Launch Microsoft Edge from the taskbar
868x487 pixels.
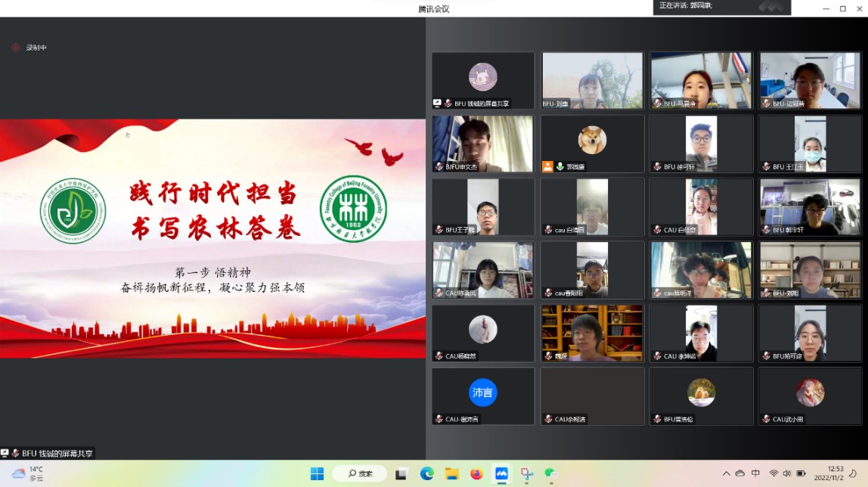pyautogui.click(x=426, y=473)
